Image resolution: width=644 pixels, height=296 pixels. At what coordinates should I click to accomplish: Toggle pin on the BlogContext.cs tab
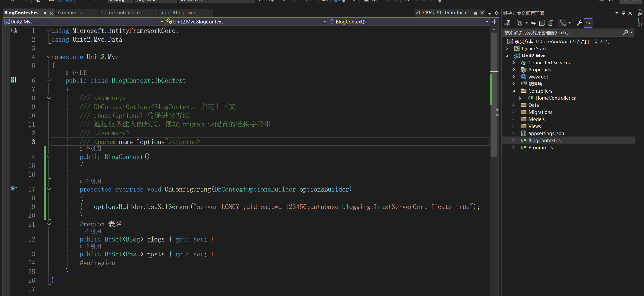coord(44,13)
